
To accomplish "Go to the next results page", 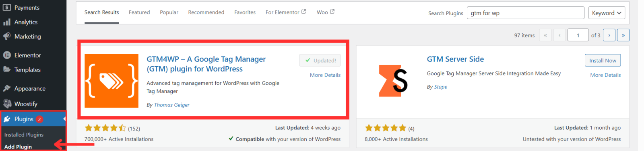I will [609, 35].
